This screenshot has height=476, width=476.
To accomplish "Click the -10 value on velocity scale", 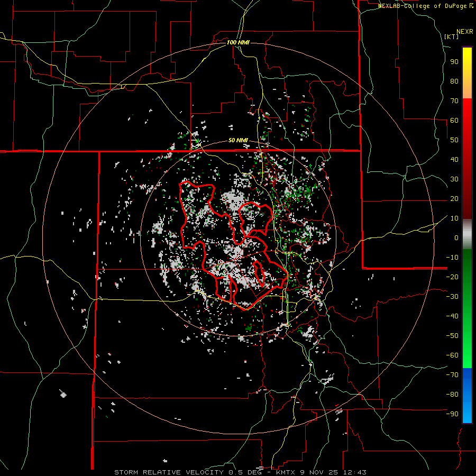I will click(x=452, y=258).
